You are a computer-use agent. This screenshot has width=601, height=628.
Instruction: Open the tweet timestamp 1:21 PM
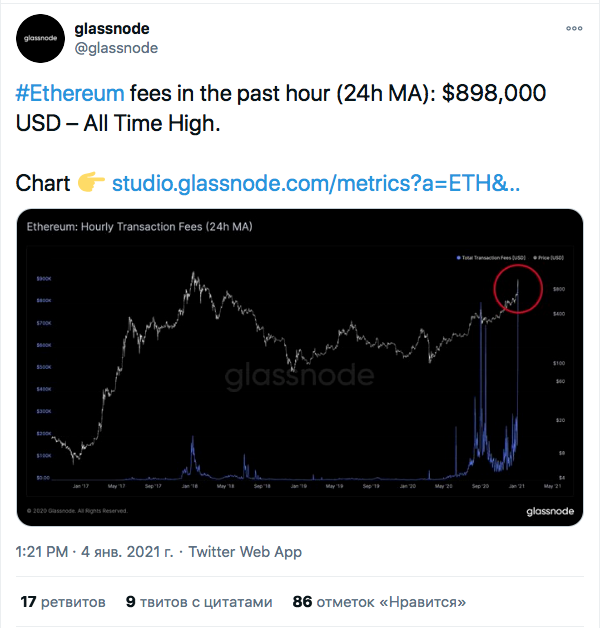(42, 552)
